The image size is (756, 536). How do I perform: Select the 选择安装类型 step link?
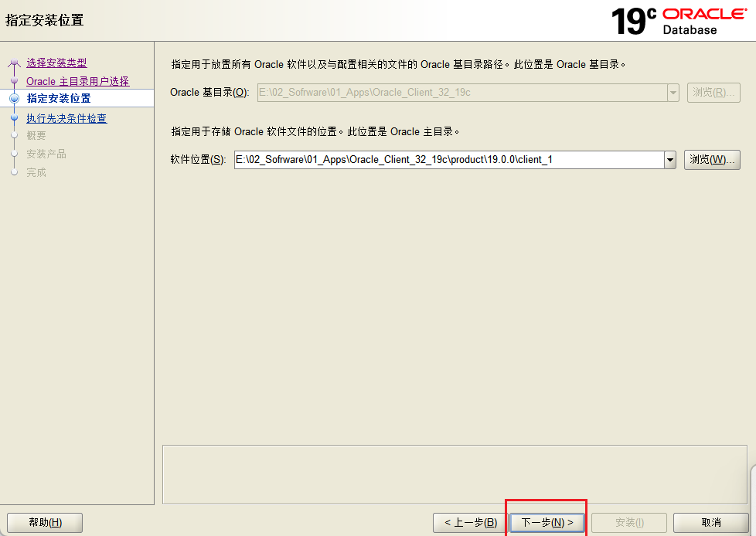coord(57,63)
